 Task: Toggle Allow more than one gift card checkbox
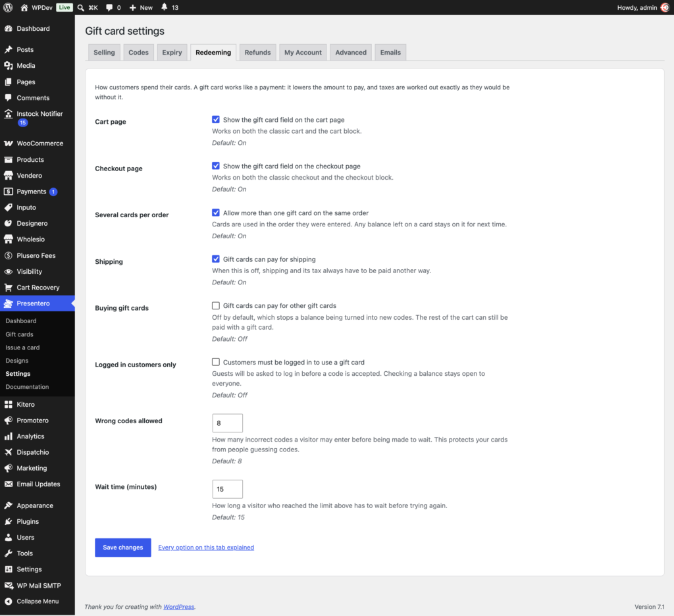216,213
